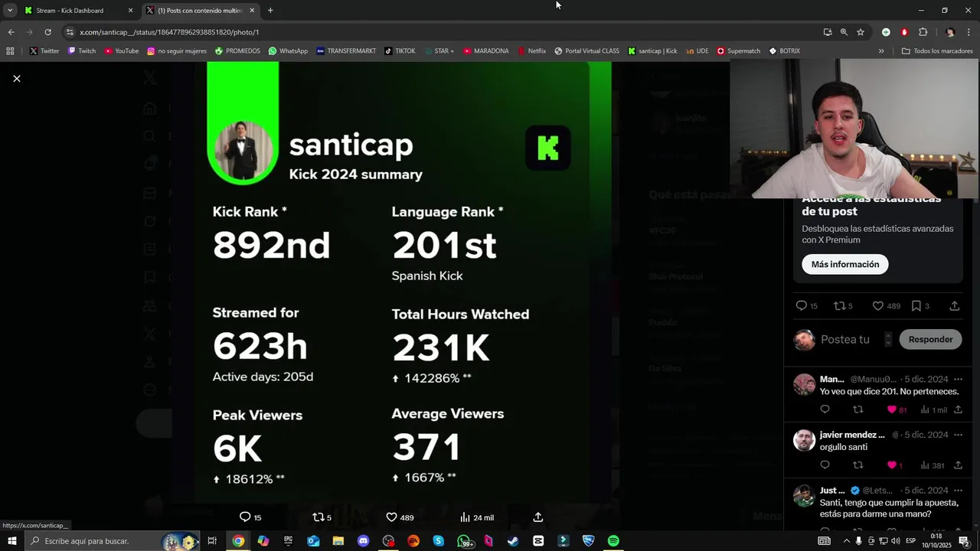Open the tab search dropdown
The height and width of the screenshot is (551, 980).
click(10, 11)
